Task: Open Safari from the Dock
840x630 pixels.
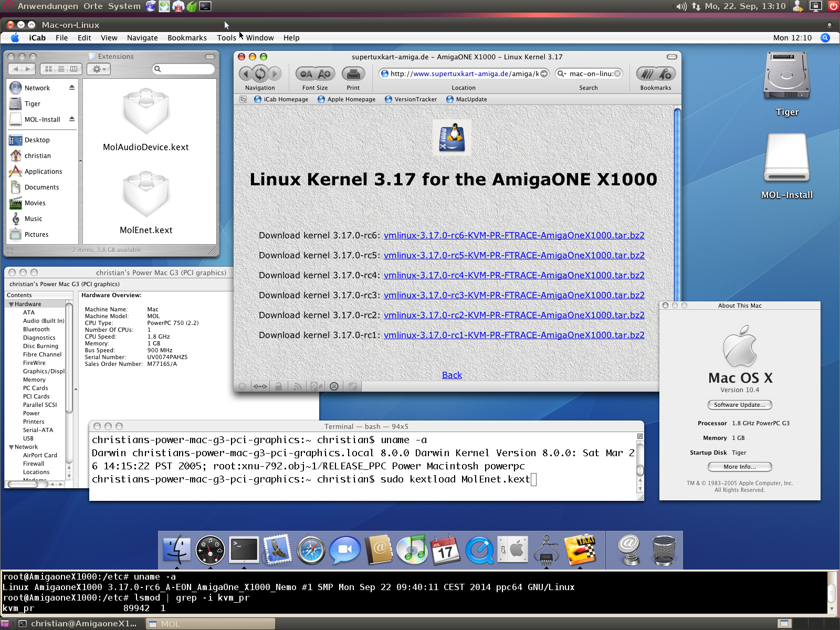Action: point(311,550)
